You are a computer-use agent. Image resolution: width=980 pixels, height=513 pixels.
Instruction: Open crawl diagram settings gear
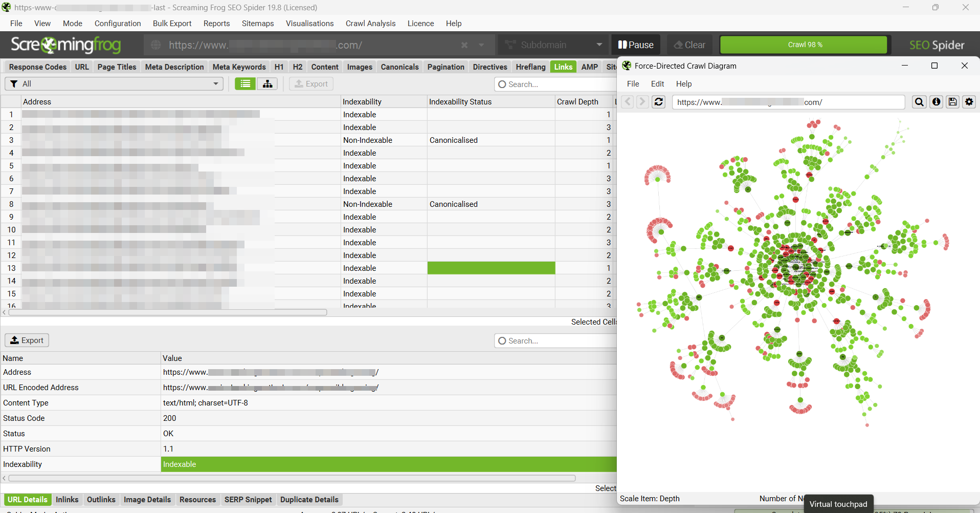pyautogui.click(x=969, y=102)
